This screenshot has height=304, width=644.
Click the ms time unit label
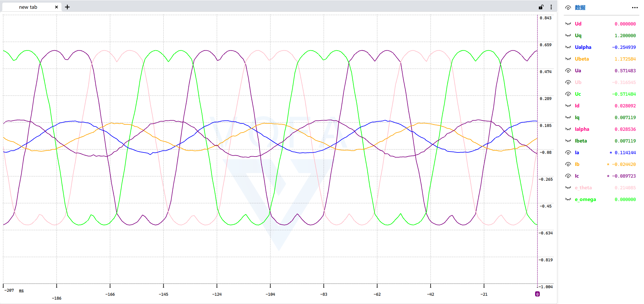pyautogui.click(x=21, y=291)
